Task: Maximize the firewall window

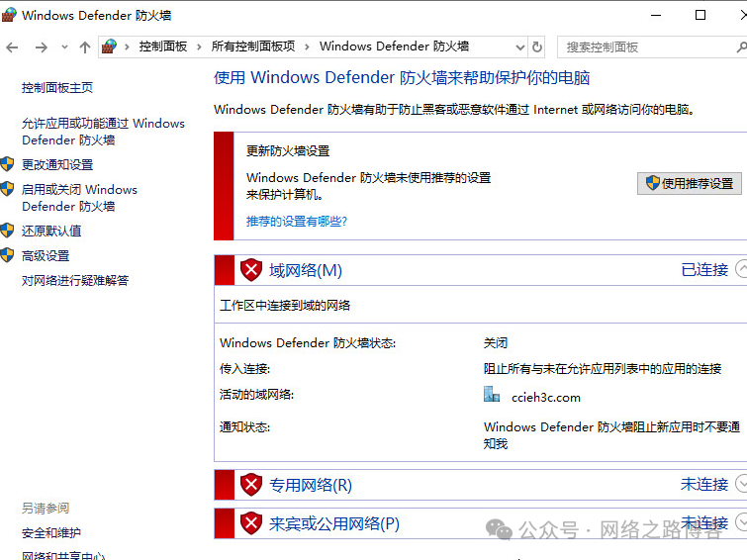Action: [x=700, y=15]
